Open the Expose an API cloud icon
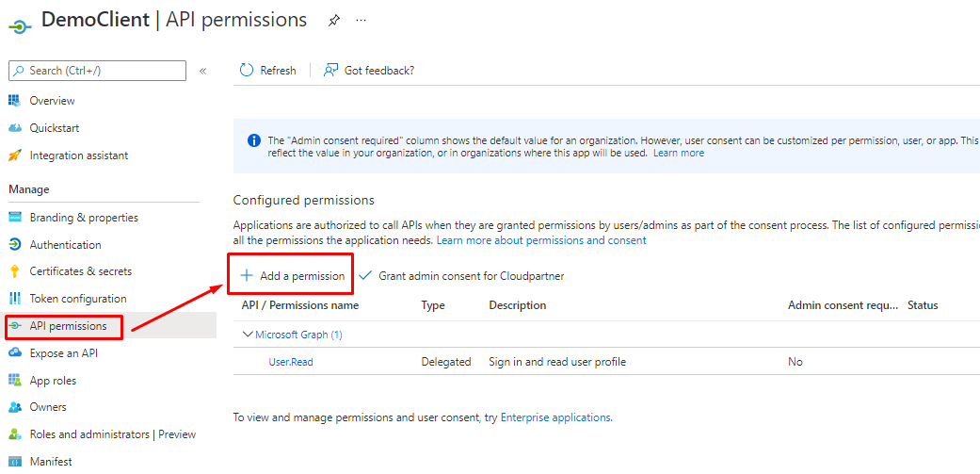Image resolution: width=980 pixels, height=474 pixels. tap(15, 353)
